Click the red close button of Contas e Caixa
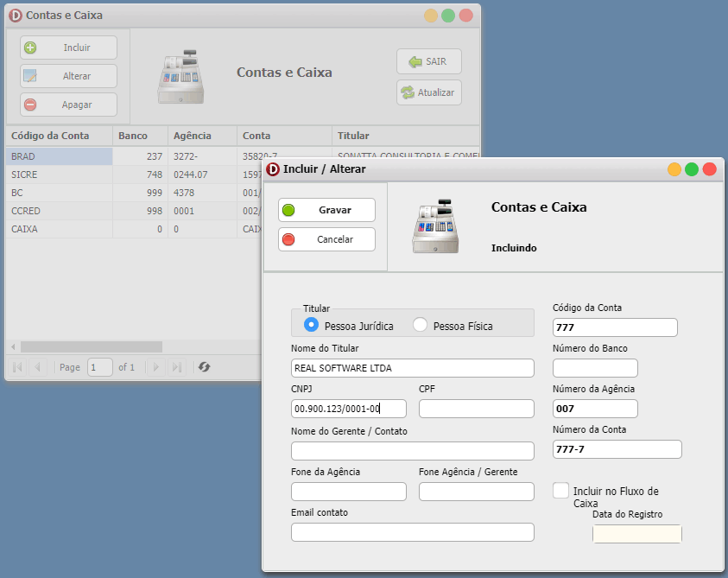The image size is (728, 578). [x=466, y=16]
